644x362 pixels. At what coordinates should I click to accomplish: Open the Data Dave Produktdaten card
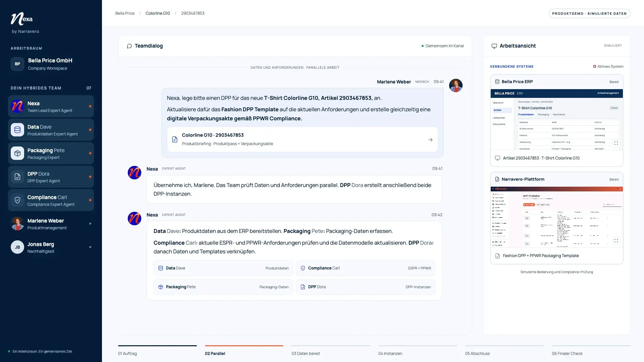[x=223, y=268]
